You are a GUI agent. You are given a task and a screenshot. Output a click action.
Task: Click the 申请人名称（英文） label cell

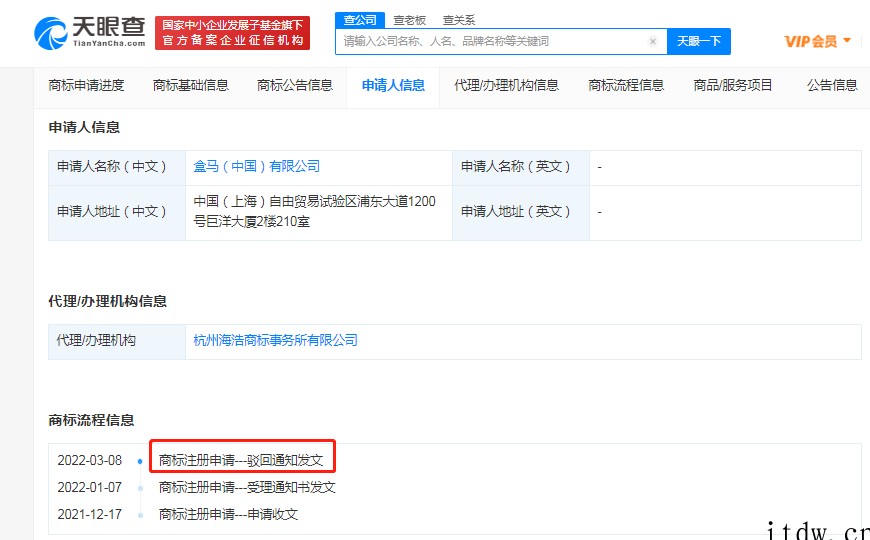521,166
